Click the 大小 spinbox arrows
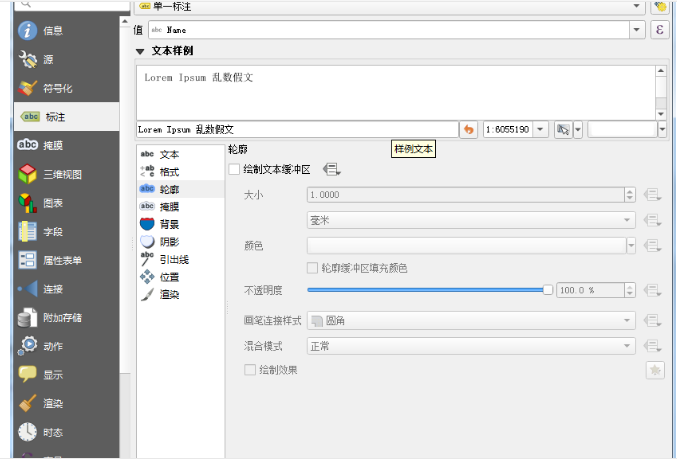The width and height of the screenshot is (677, 461). tap(630, 195)
